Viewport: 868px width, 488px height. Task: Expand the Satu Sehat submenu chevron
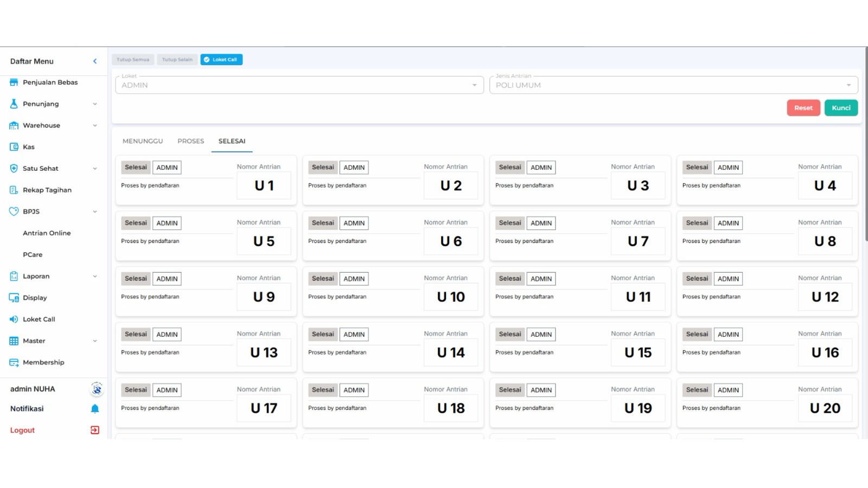tap(95, 169)
